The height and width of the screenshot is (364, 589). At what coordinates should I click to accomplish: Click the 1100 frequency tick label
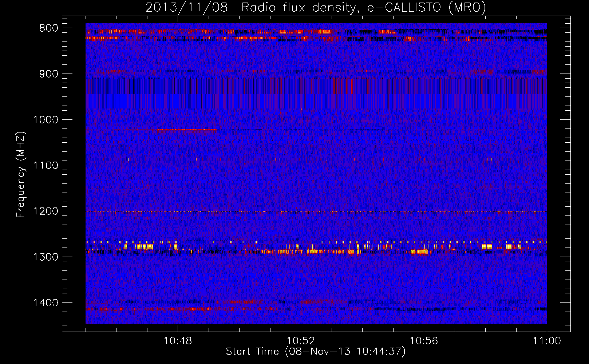pyautogui.click(x=46, y=166)
